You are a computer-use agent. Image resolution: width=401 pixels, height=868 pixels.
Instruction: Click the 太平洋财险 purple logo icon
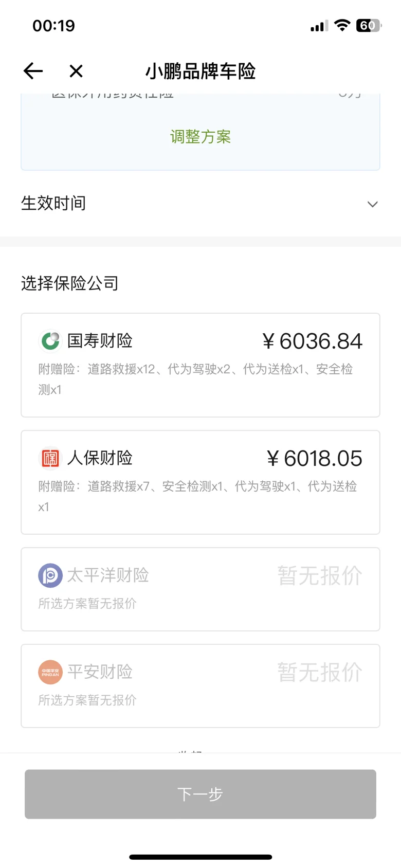coord(50,575)
